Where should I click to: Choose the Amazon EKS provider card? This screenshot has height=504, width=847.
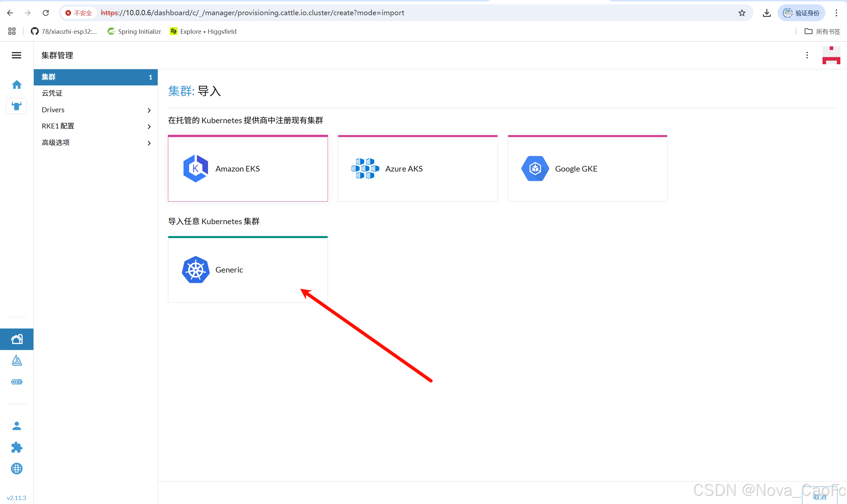click(x=248, y=169)
